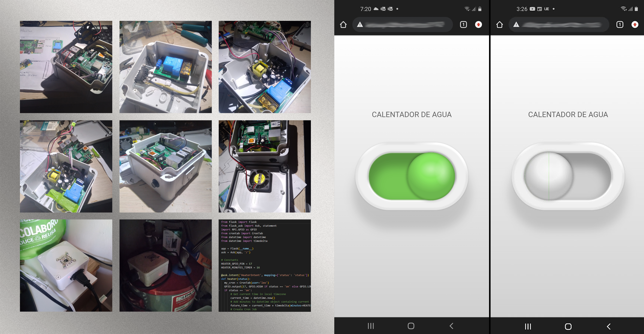Click the insecure-site warning triangle on the 7:20 phone
Image resolution: width=644 pixels, height=334 pixels.
point(360,25)
